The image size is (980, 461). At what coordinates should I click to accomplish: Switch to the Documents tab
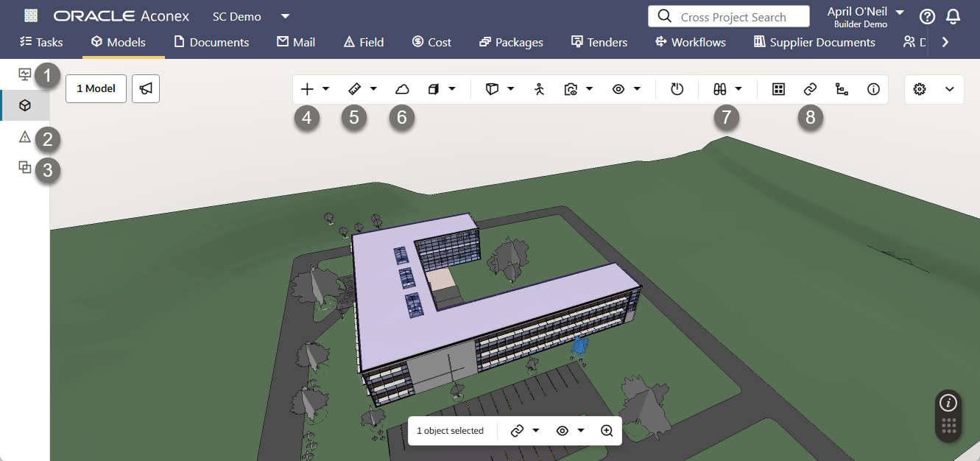pyautogui.click(x=211, y=42)
